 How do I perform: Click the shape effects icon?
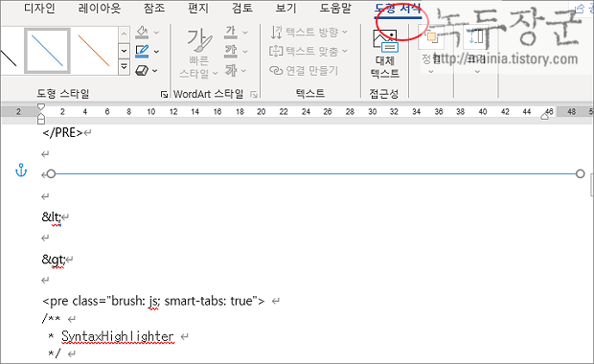pos(142,71)
